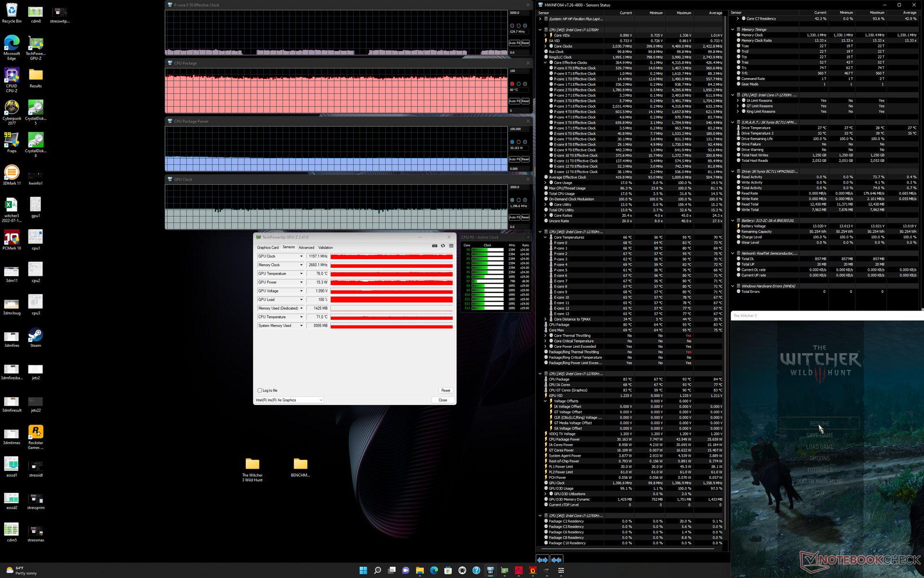Click the red color swatch in CPU Package graph

tap(512, 84)
